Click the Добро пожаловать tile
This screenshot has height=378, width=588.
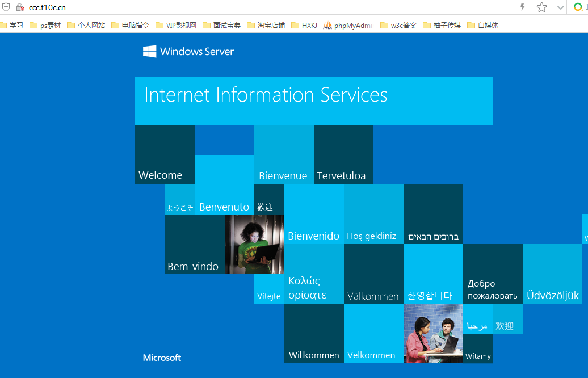493,274
